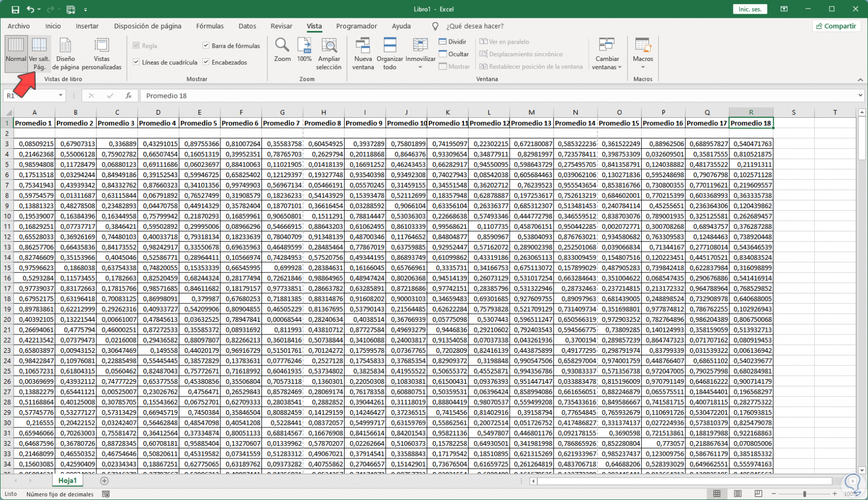Click the Compartir button
This screenshot has width=868, height=500.
[x=835, y=26]
